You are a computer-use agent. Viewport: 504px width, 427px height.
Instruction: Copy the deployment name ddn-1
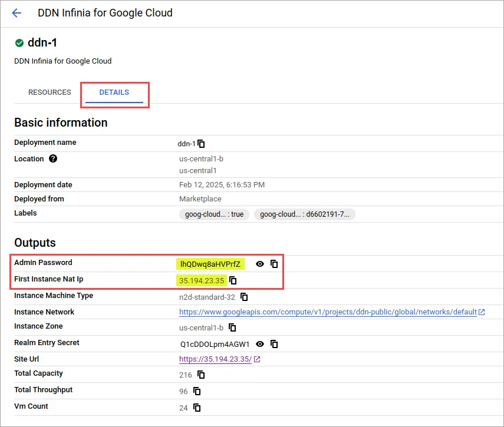pos(201,144)
